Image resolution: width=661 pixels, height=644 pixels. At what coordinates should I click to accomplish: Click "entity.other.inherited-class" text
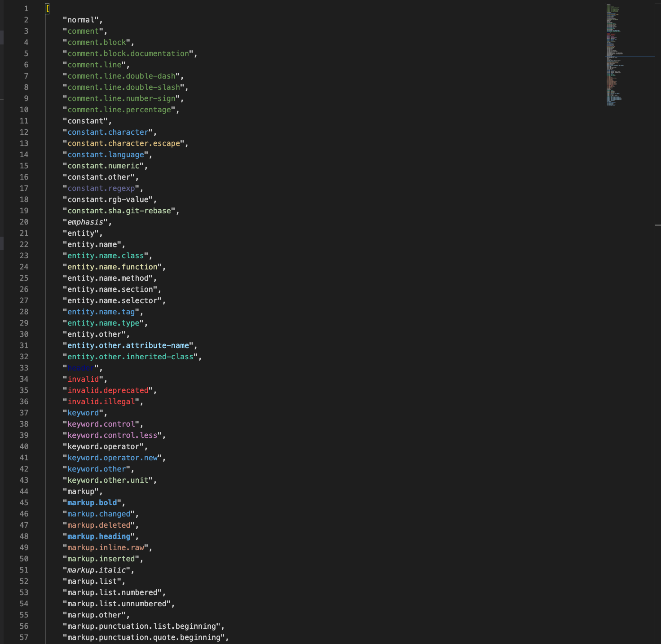pos(130,357)
